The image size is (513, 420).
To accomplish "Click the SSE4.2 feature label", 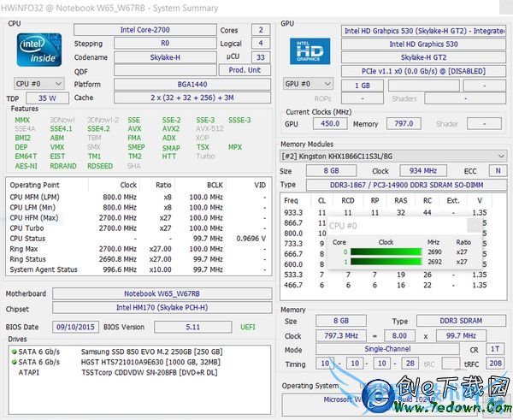I will click(98, 129).
